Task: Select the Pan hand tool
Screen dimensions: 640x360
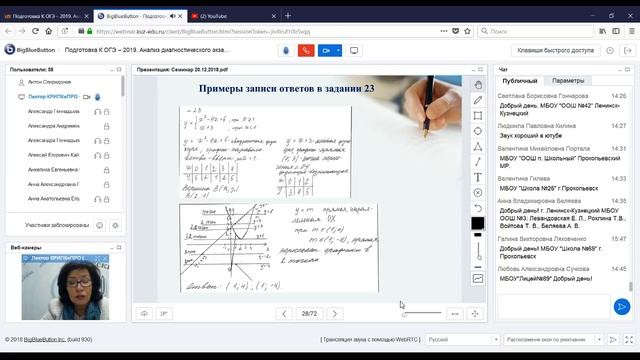Action: pos(478,85)
